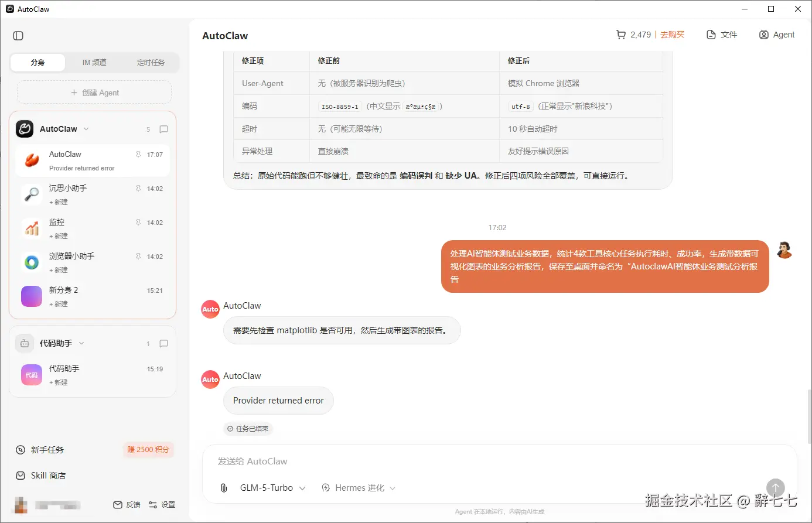This screenshot has height=523, width=812.
Task: Open new chat icon in 代码助手 group
Action: pos(164,344)
